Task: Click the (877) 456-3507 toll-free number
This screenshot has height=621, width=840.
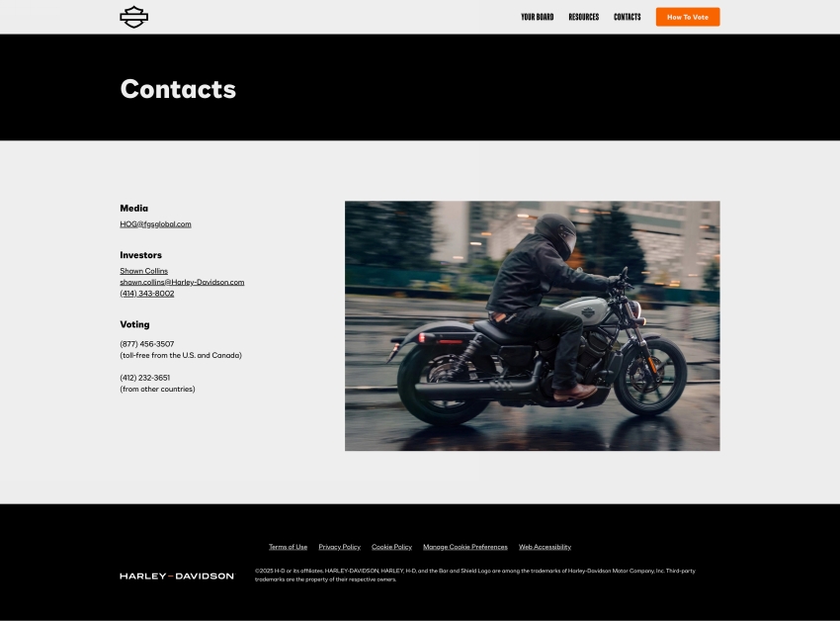Action: 147,344
